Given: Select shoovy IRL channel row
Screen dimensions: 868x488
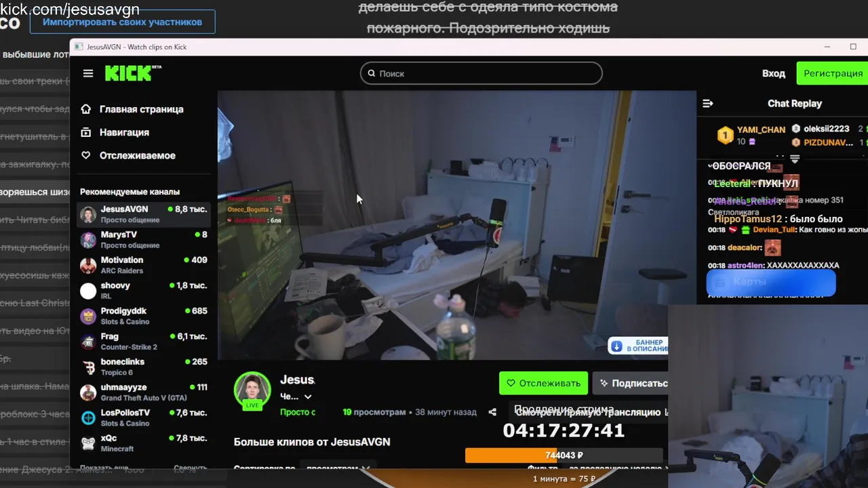Looking at the screenshot, I should tap(143, 291).
